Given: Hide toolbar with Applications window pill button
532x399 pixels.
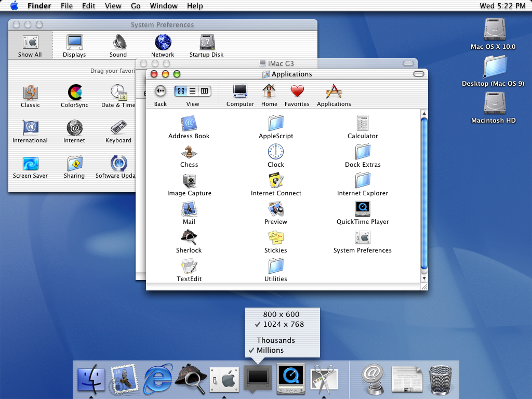Looking at the screenshot, I should pyautogui.click(x=419, y=74).
